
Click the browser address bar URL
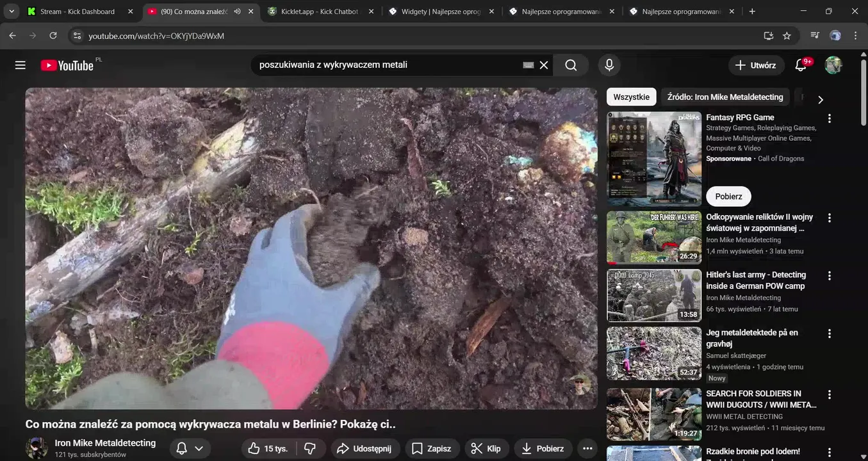click(x=156, y=36)
